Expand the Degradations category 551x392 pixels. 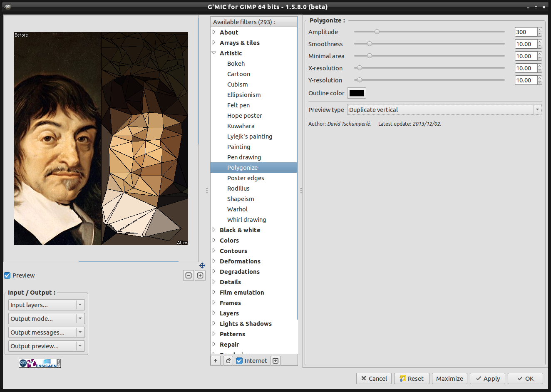pyautogui.click(x=214, y=271)
